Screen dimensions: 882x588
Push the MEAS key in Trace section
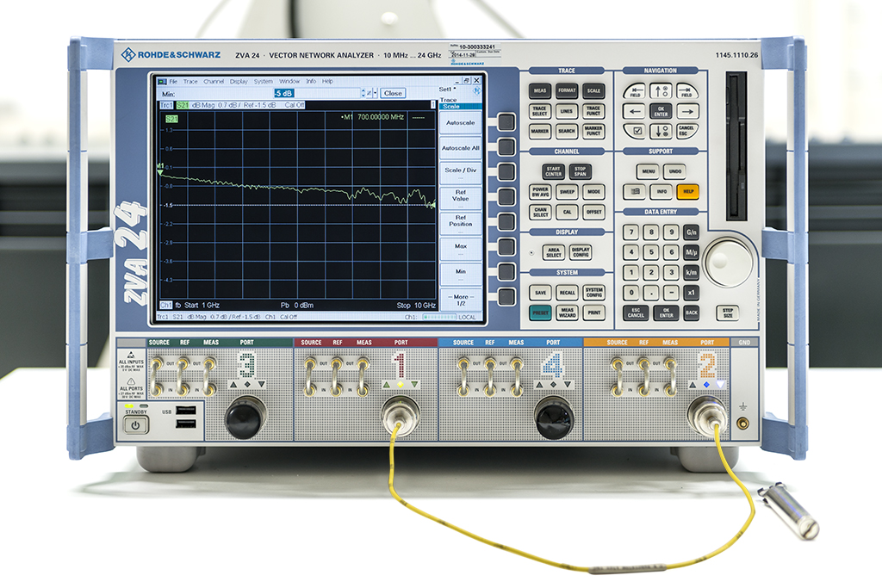[540, 90]
